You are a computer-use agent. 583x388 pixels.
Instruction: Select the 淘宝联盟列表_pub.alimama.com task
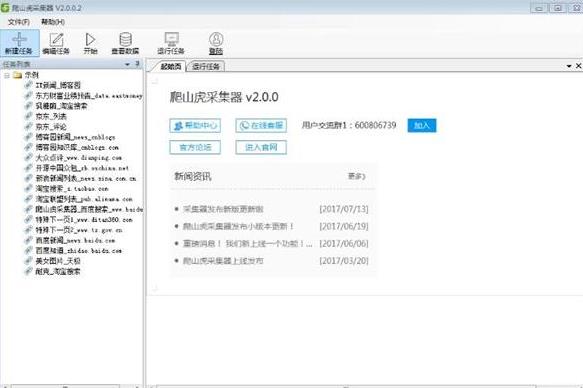pos(84,199)
